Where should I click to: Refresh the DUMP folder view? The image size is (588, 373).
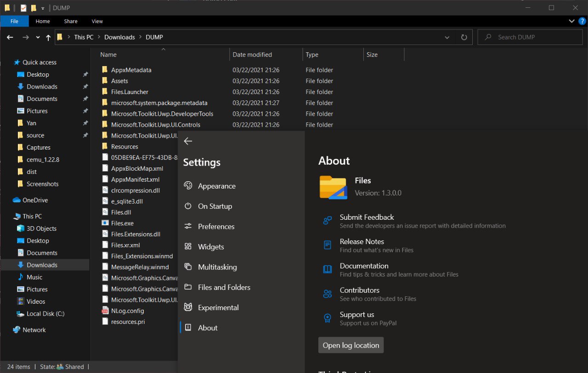(464, 37)
